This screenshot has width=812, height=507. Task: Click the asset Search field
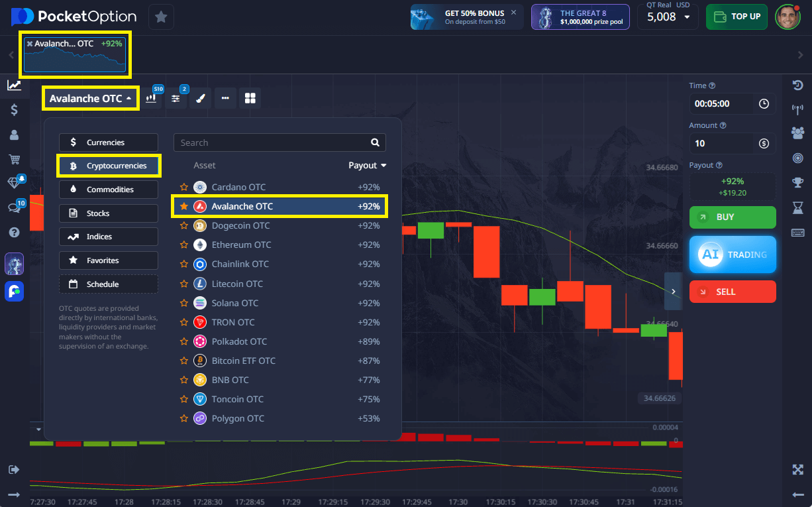pos(272,142)
